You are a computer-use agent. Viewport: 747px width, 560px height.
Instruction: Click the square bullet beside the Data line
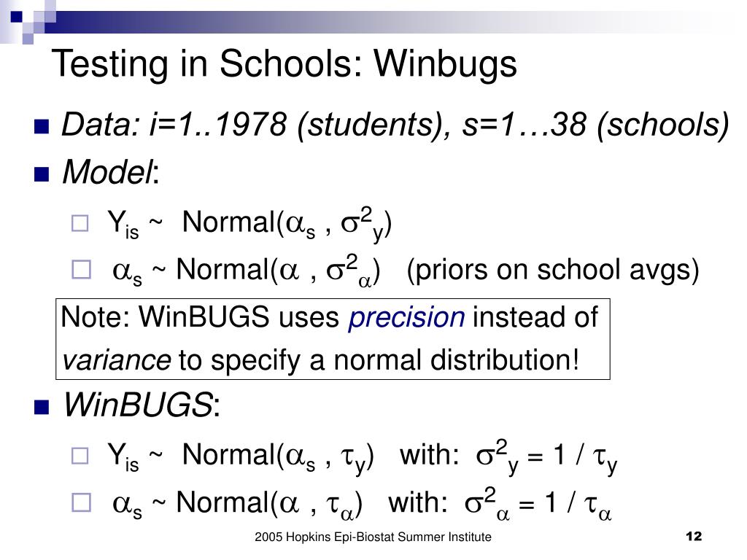42,127
